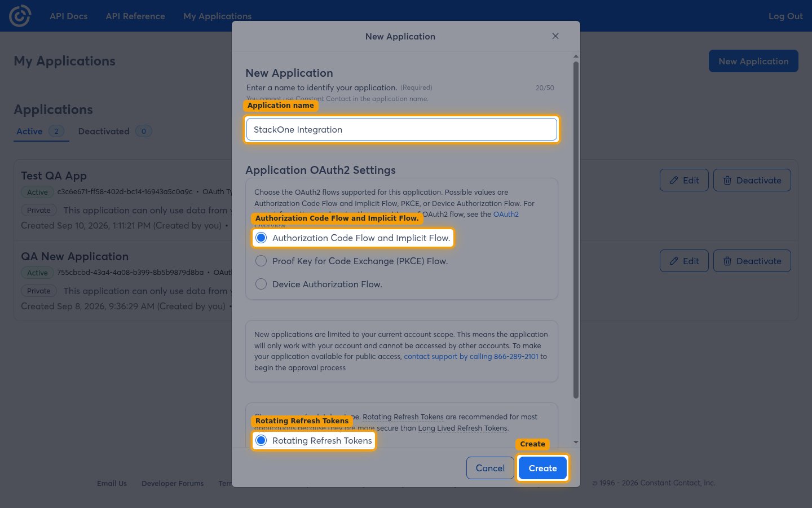Click the dialog scrollbar up arrow
The height and width of the screenshot is (508, 812).
[x=576, y=56]
